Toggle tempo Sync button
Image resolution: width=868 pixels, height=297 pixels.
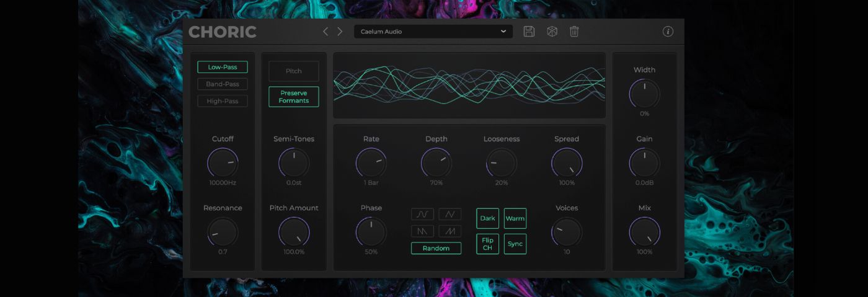point(515,244)
